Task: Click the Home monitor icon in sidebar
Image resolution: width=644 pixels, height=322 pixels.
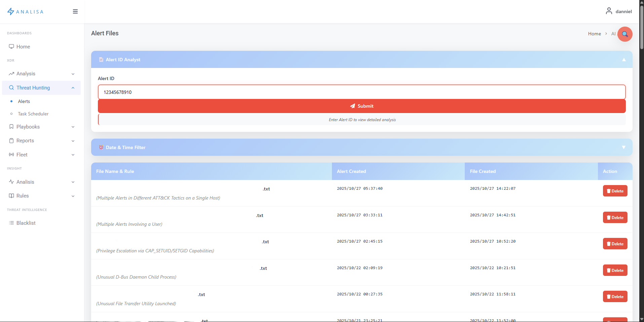Action: [12, 46]
